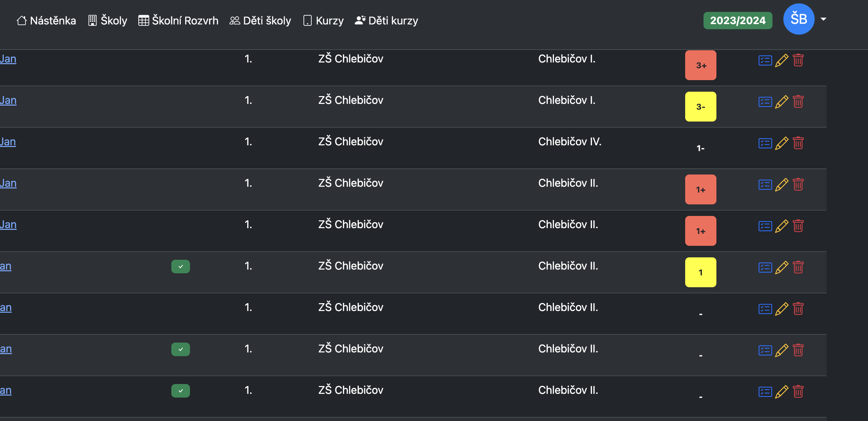
Task: Open details list icon for 3+ row
Action: 765,60
